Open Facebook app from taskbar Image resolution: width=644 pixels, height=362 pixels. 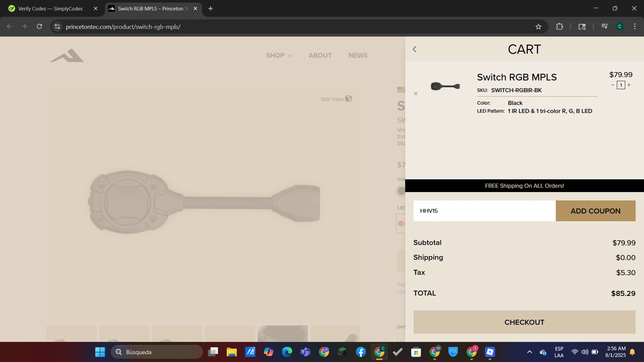tap(361, 352)
